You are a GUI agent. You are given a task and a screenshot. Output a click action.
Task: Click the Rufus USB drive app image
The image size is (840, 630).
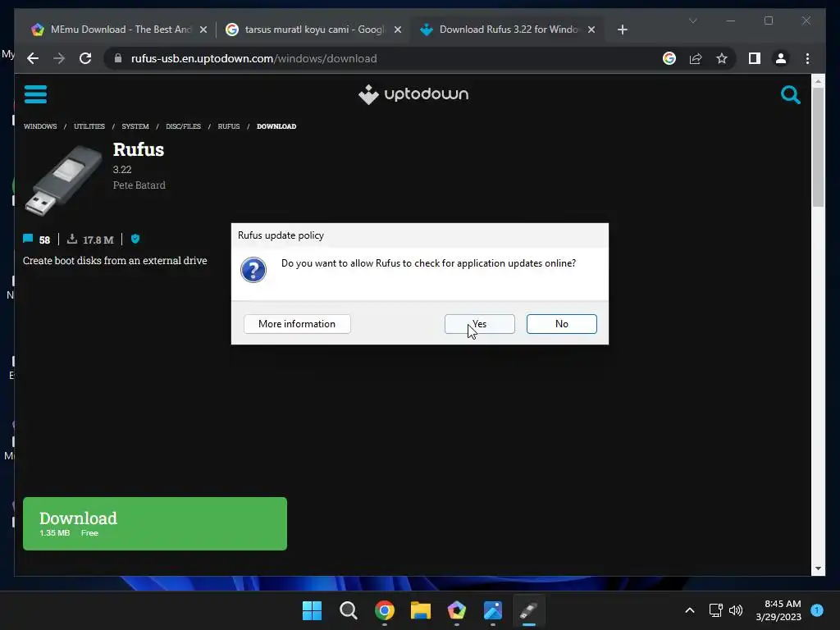pyautogui.click(x=63, y=180)
